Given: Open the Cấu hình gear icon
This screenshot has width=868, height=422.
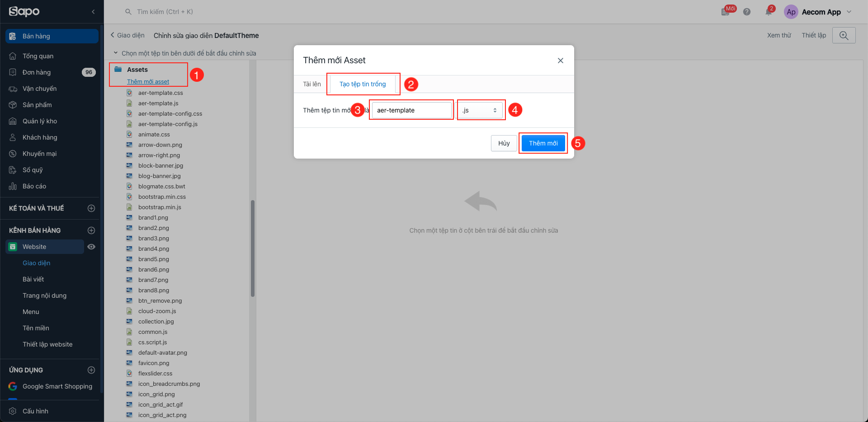Looking at the screenshot, I should [13, 411].
